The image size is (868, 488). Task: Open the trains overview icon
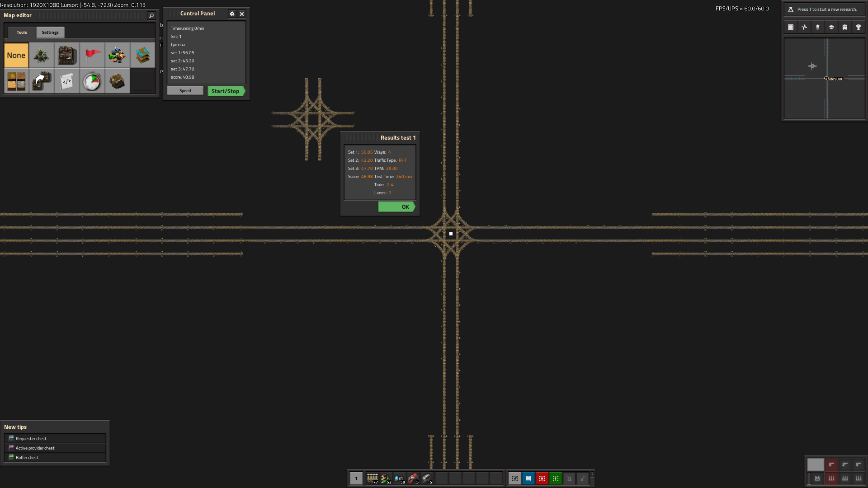(x=844, y=27)
